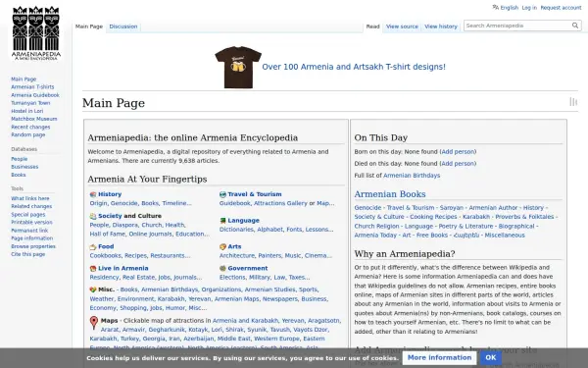Open a Random page from sidebar
The height and width of the screenshot is (368, 588).
click(28, 135)
